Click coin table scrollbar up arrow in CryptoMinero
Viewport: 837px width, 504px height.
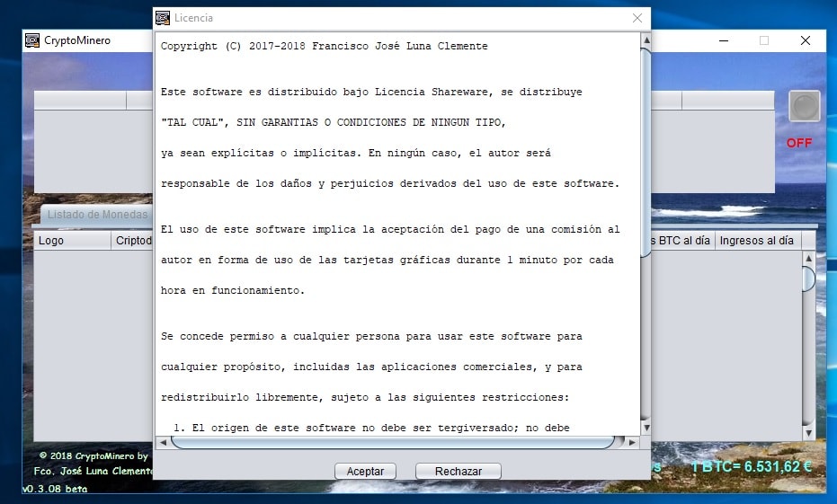[809, 258]
